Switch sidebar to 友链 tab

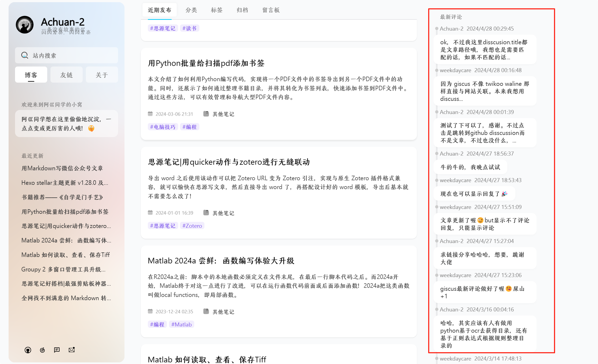point(66,75)
